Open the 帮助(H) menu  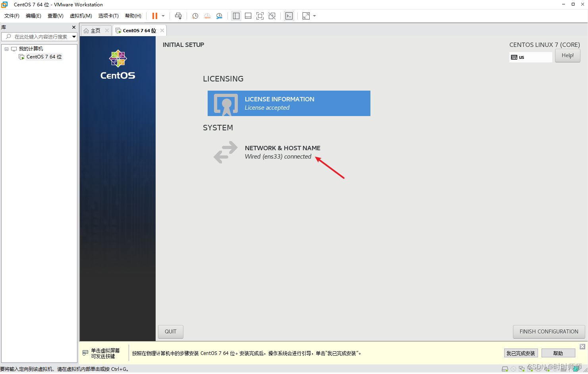click(x=133, y=16)
